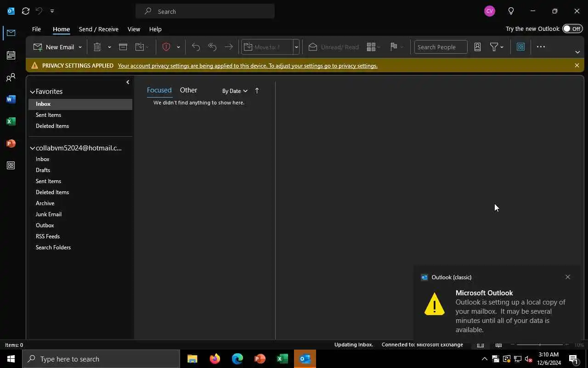This screenshot has width=588, height=368.
Task: Open the Calendar module in the sidebar
Action: point(11,55)
